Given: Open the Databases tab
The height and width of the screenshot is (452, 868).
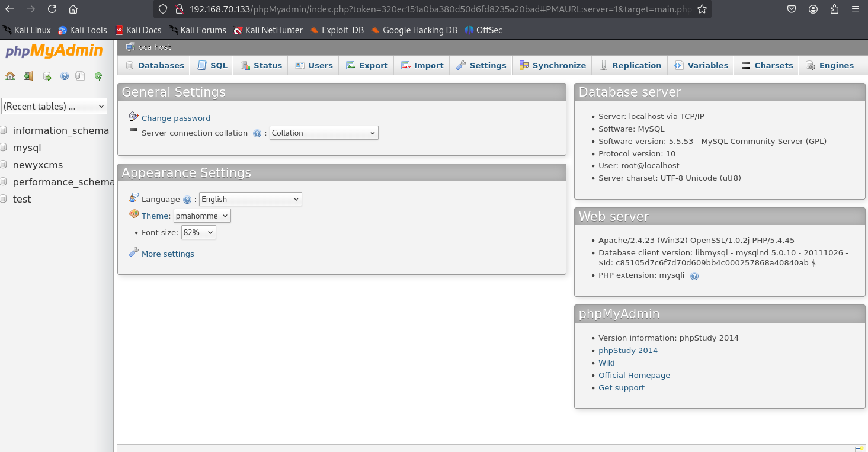Looking at the screenshot, I should (x=155, y=65).
